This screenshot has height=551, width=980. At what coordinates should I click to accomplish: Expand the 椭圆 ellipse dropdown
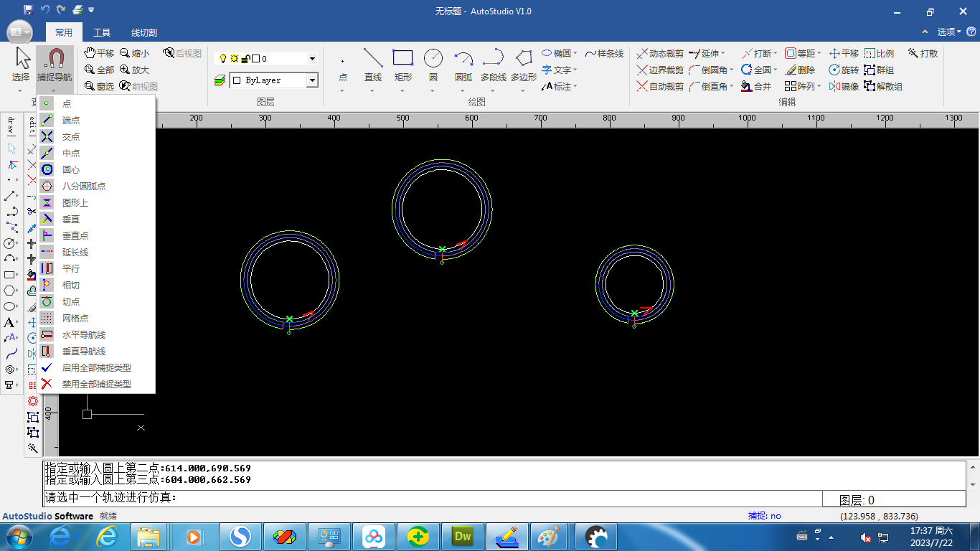577,53
